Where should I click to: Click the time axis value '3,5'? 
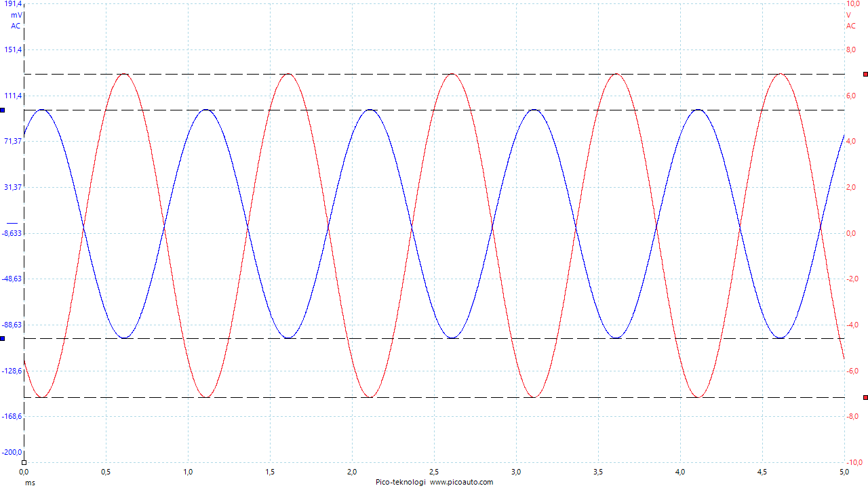(x=598, y=471)
